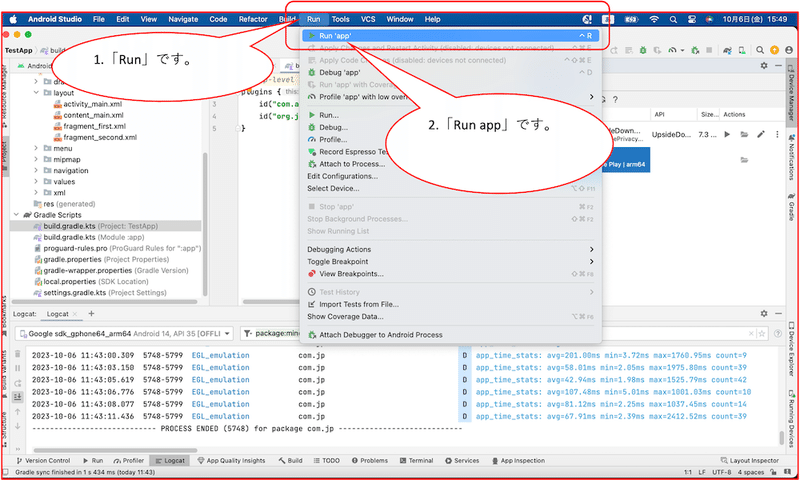Image resolution: width=800 pixels, height=480 pixels.
Task: Open the Profiler tool window
Action: pyautogui.click(x=129, y=461)
